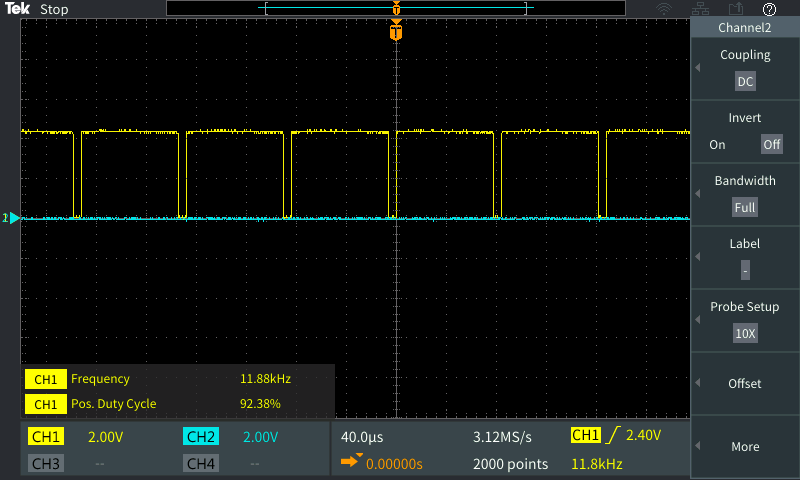Click the trigger marker in the overview bar
Viewport: 800px width, 480px height.
pos(396,8)
